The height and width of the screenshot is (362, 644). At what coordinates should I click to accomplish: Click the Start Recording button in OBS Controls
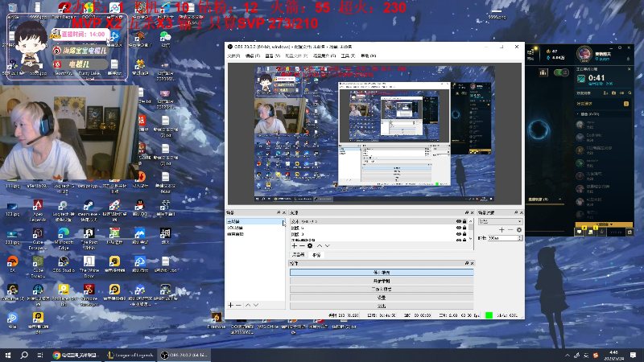click(x=382, y=281)
